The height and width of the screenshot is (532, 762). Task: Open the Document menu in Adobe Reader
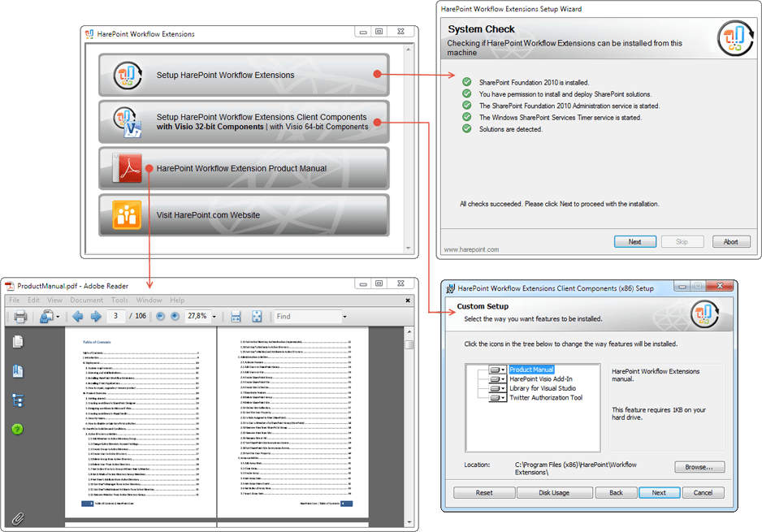point(86,301)
